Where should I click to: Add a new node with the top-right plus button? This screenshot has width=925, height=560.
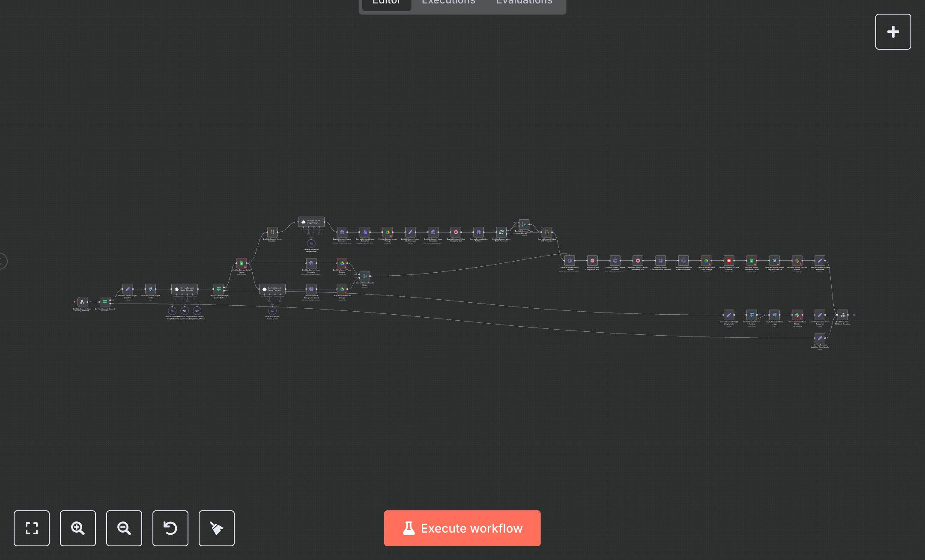893,31
